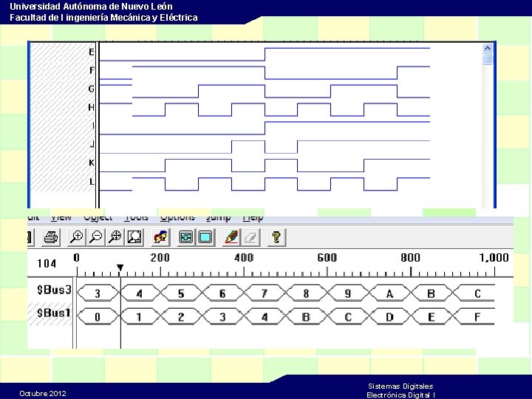This screenshot has height=399, width=532.
Task: Select the eraser tool icon
Action: (250, 237)
